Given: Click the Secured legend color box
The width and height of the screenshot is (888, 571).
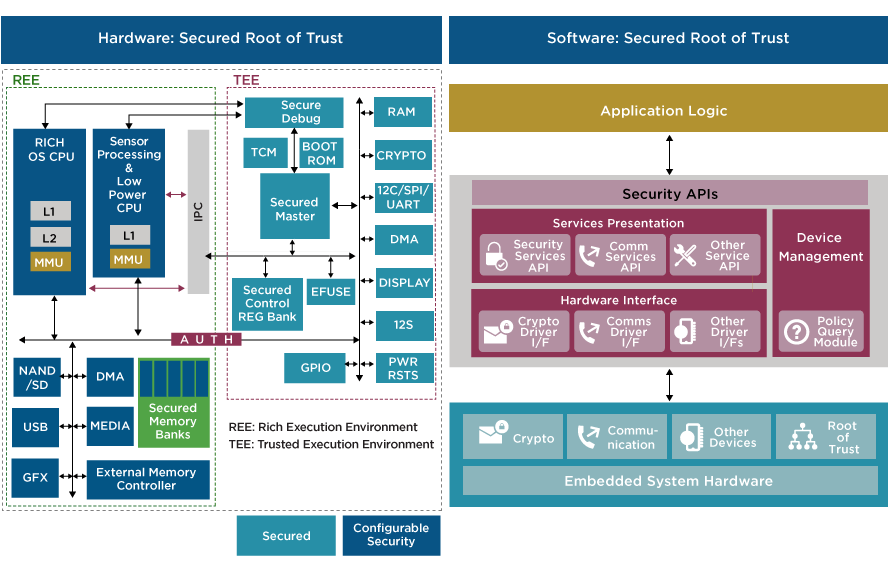Looking at the screenshot, I should pyautogui.click(x=286, y=536).
